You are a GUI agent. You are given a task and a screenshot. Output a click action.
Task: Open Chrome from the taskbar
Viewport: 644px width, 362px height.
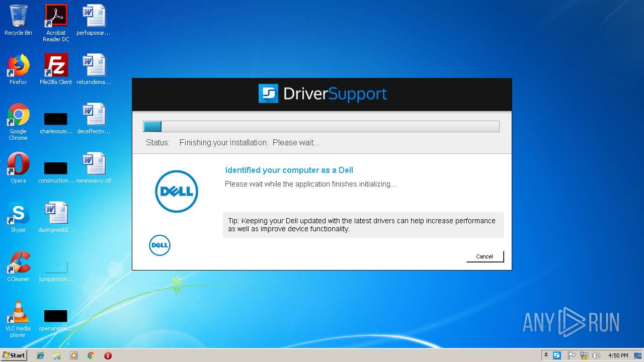point(91,355)
